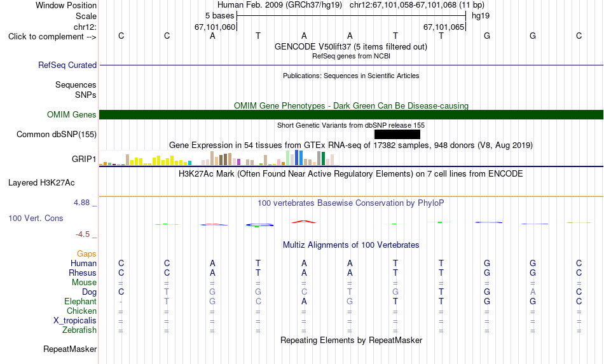Click the Elephant species label
The image size is (604, 364).
pyautogui.click(x=81, y=301)
